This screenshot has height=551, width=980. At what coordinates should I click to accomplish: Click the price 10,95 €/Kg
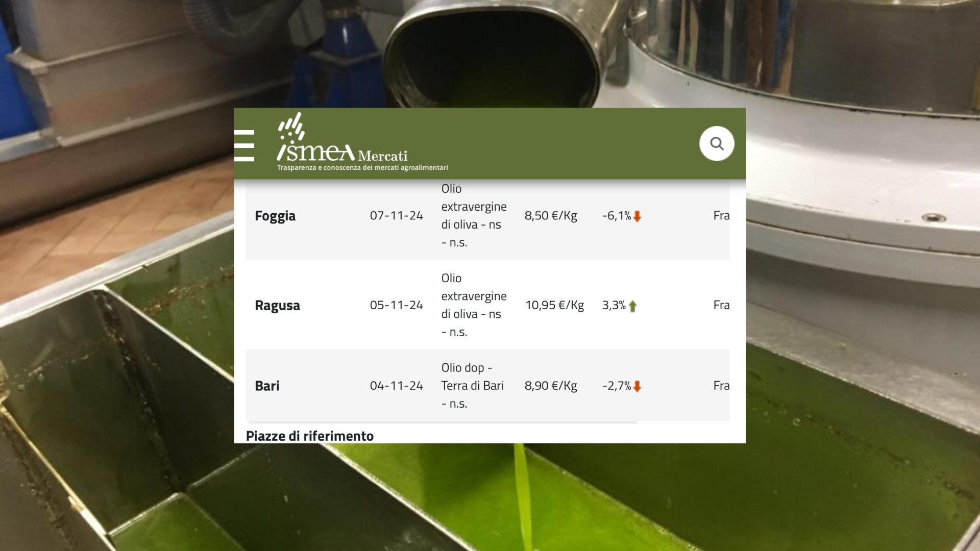554,305
